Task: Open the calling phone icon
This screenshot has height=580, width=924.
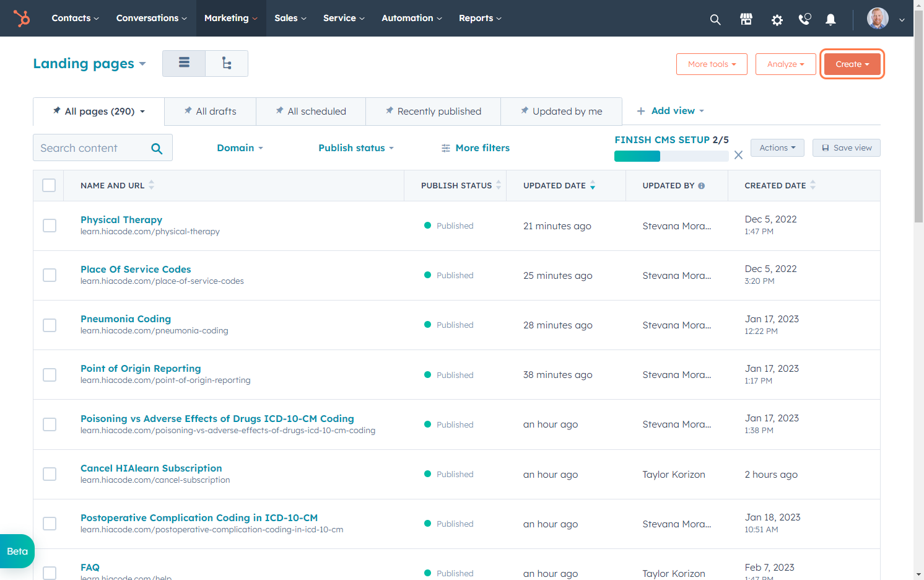Action: (804, 19)
